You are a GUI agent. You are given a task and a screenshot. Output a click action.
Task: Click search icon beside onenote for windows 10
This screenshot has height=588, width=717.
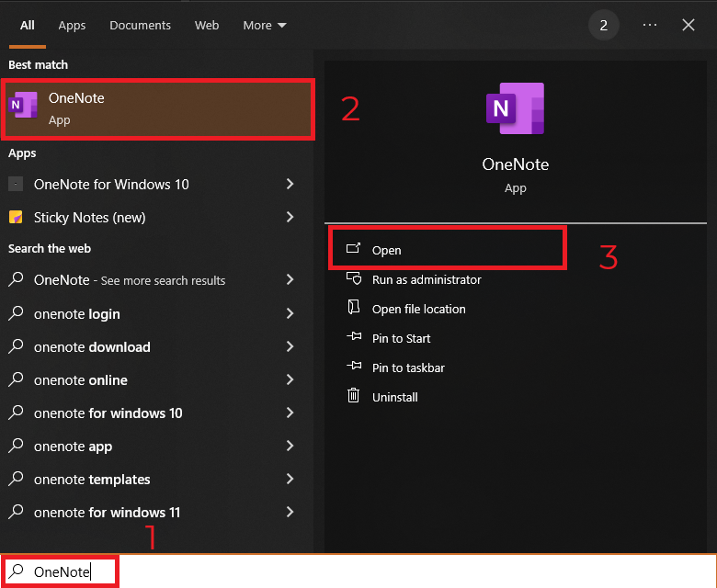point(16,413)
